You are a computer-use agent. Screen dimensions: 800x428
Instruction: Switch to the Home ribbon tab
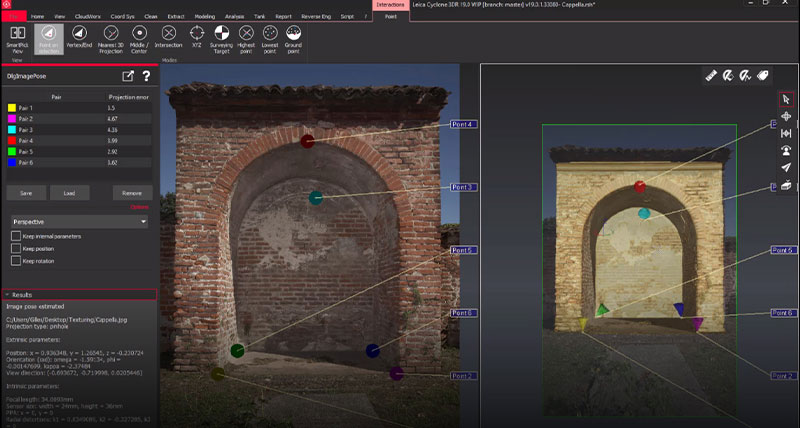(37, 16)
